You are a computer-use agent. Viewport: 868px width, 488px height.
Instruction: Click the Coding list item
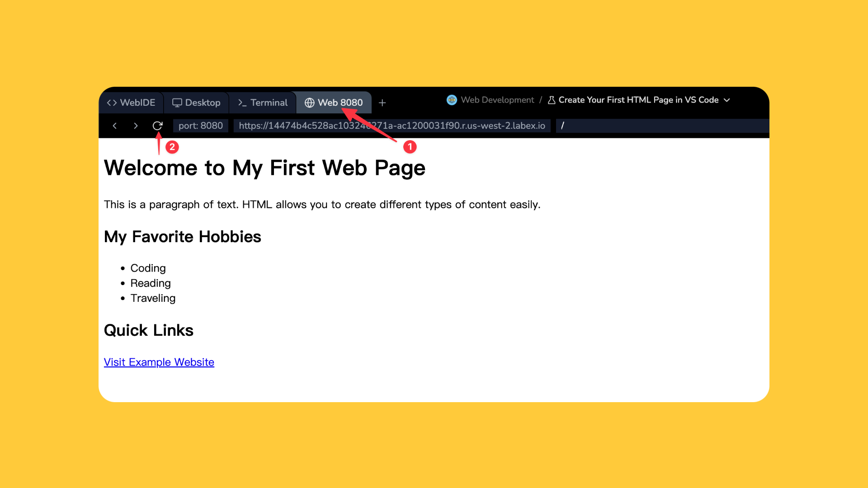(x=148, y=268)
